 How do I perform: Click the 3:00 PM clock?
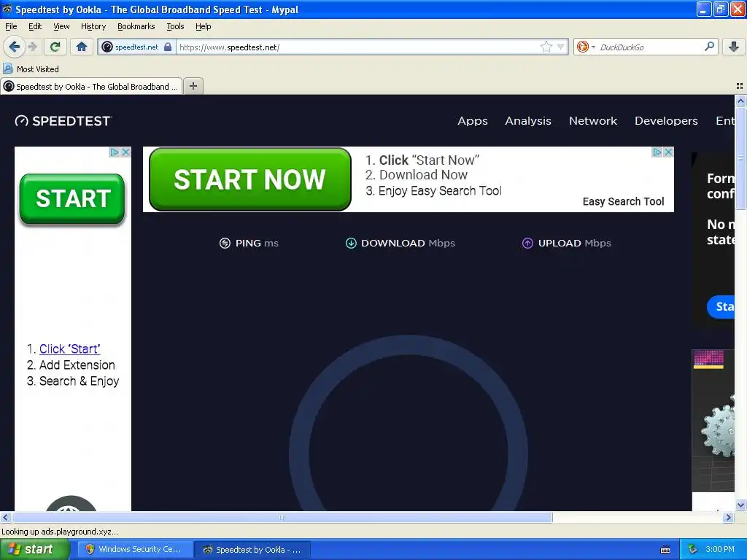click(720, 550)
